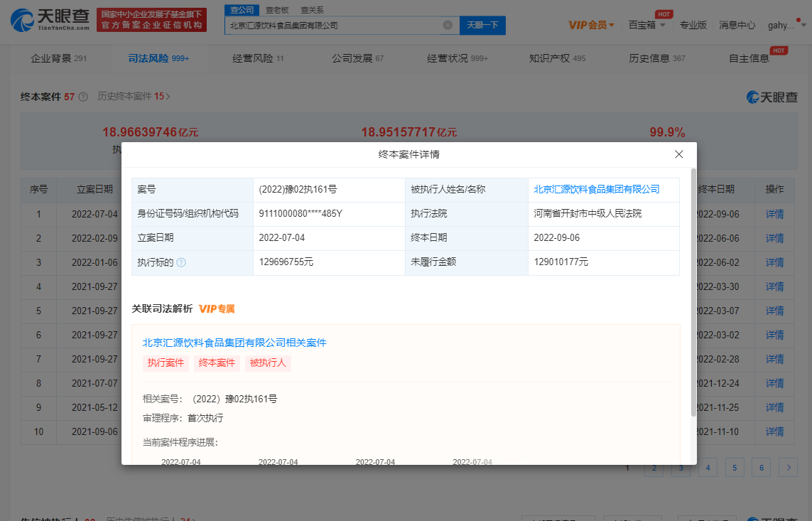The height and width of the screenshot is (521, 812).
Task: Go to page 4 of results
Action: point(708,468)
